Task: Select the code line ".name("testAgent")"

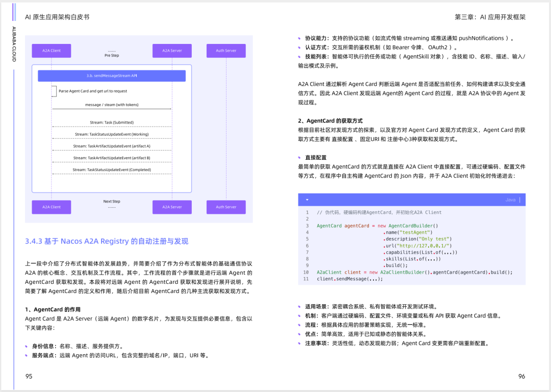Action: [408, 232]
